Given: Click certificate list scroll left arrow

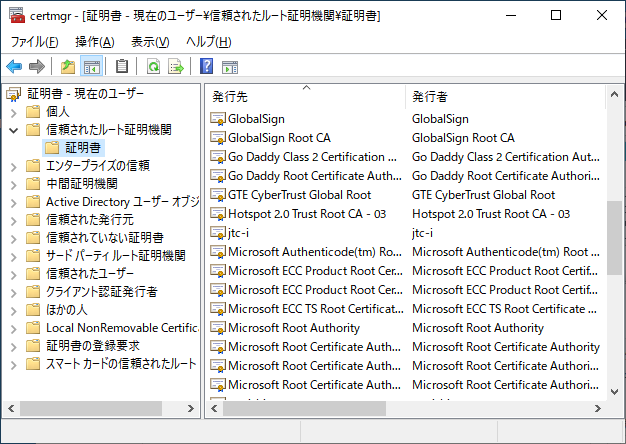Looking at the screenshot, I should coord(214,408).
